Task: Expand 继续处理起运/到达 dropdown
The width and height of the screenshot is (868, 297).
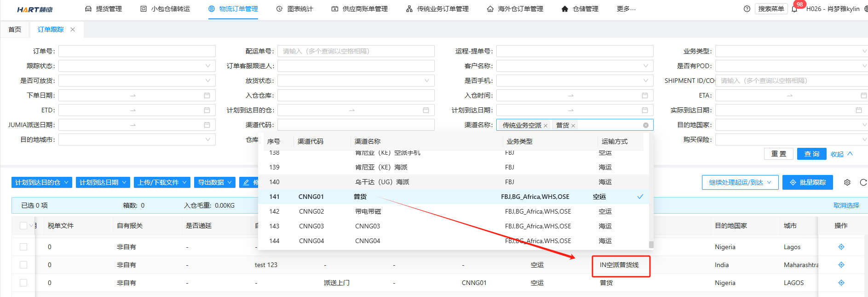Action: [x=740, y=182]
